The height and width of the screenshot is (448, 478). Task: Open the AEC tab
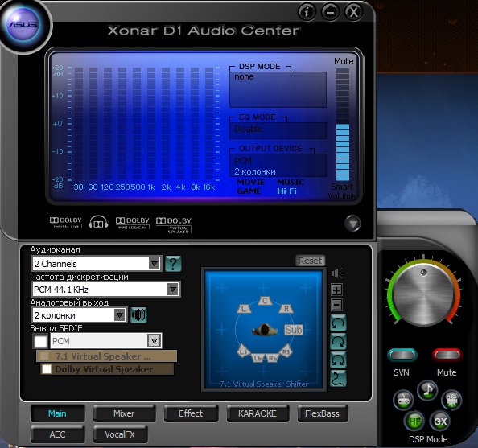tap(57, 434)
